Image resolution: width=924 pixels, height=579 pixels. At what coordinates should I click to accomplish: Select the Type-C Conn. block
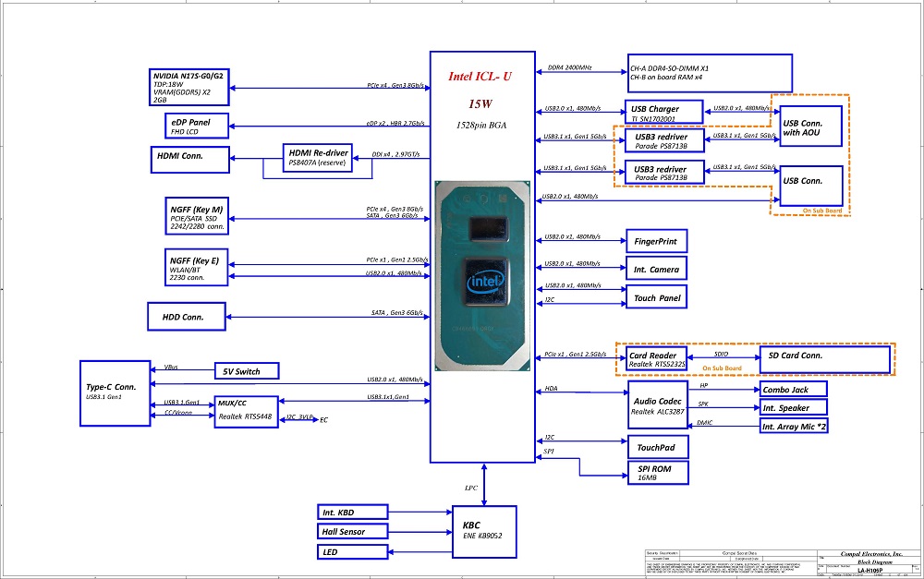pos(115,393)
